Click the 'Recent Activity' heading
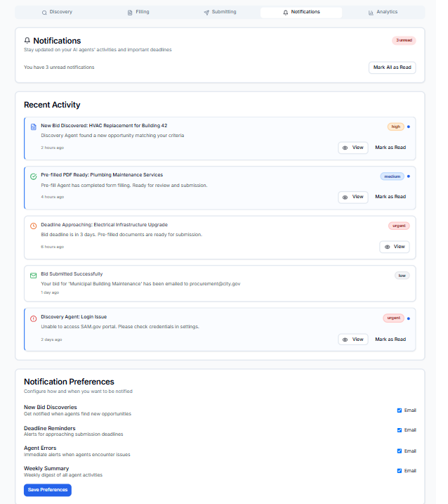 (x=52, y=105)
